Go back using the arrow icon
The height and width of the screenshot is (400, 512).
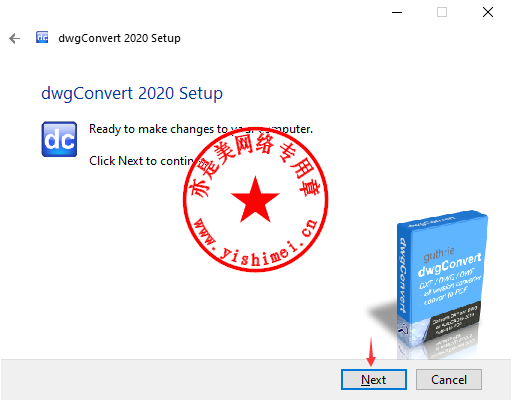(x=14, y=38)
